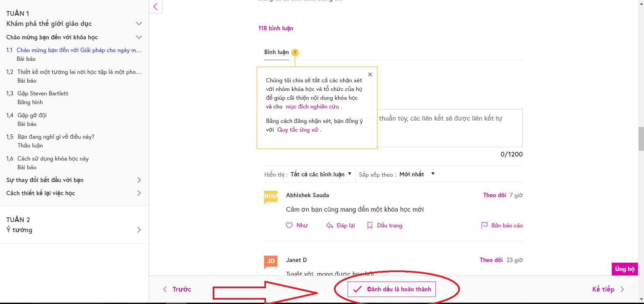
Task: Click the reply arrow icon under Abhishek's comment
Action: point(330,225)
